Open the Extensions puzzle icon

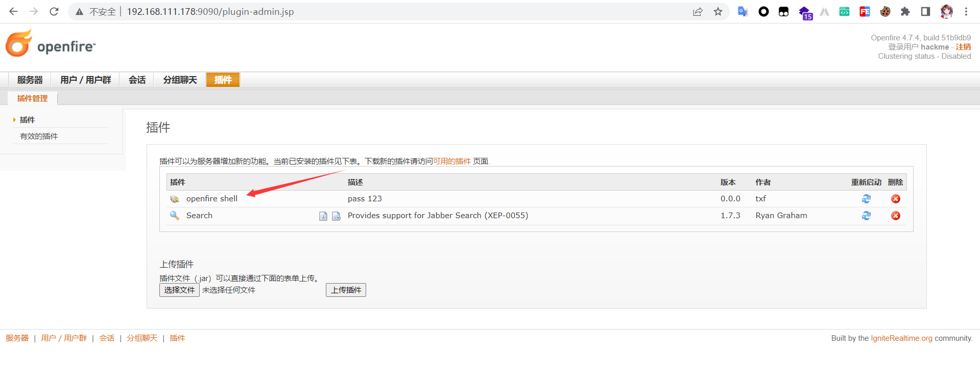[x=905, y=11]
